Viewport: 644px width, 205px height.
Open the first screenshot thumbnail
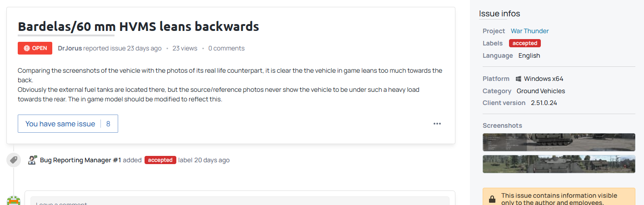559,142
